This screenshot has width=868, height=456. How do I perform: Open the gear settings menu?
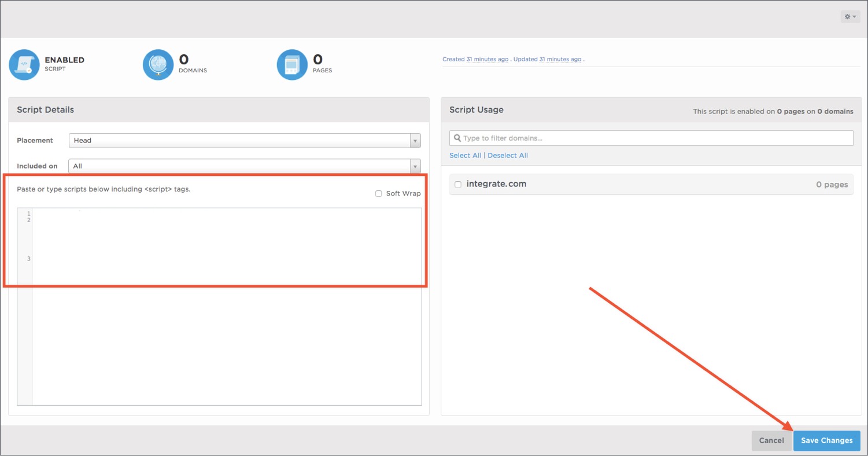pos(850,17)
